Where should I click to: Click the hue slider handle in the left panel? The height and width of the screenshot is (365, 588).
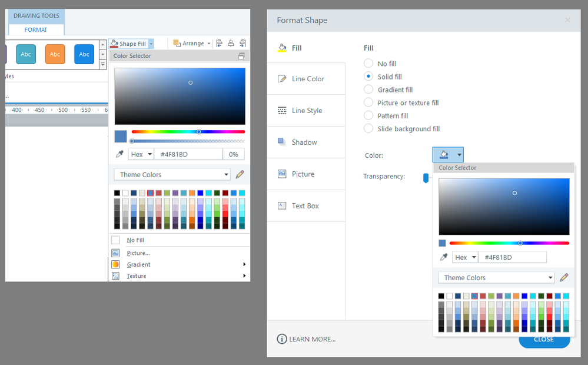click(x=199, y=132)
